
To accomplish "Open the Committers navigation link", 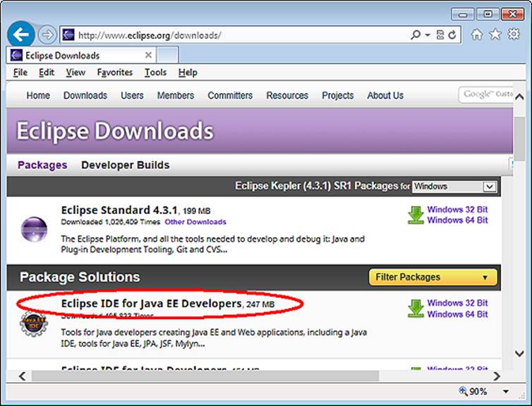I will click(230, 95).
